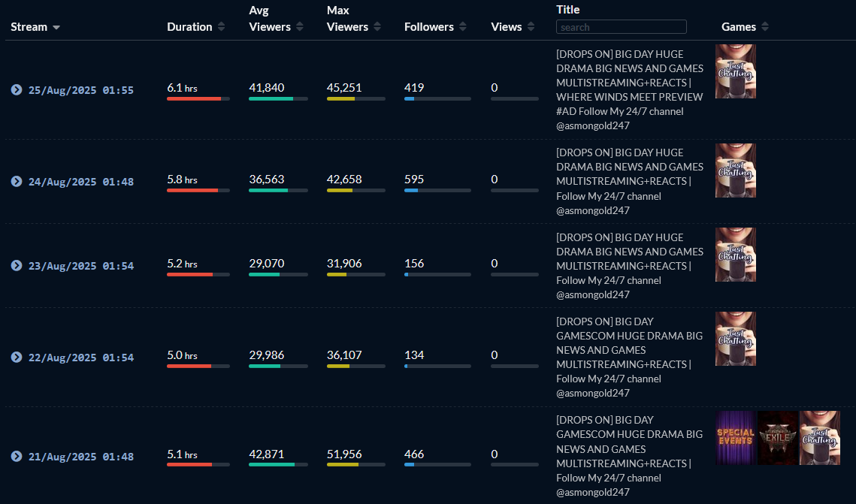Expand the 25/Aug/2025 01:55 stream row
856x504 pixels.
click(17, 90)
